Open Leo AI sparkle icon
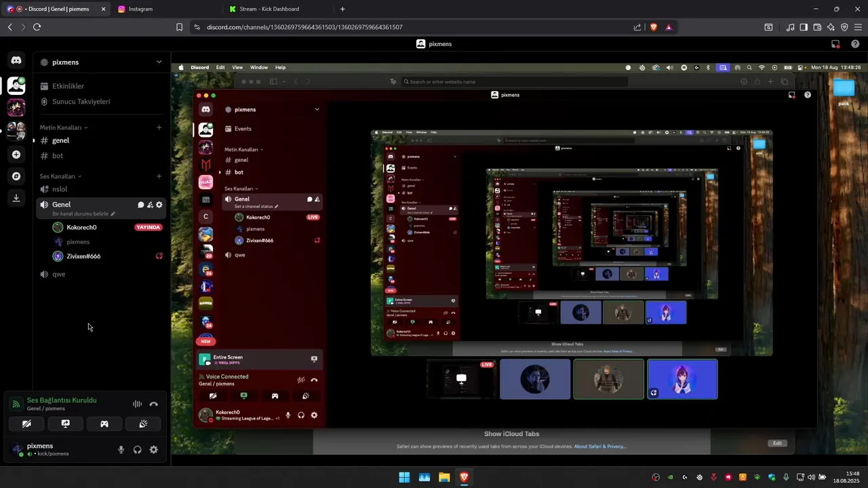 (x=831, y=27)
